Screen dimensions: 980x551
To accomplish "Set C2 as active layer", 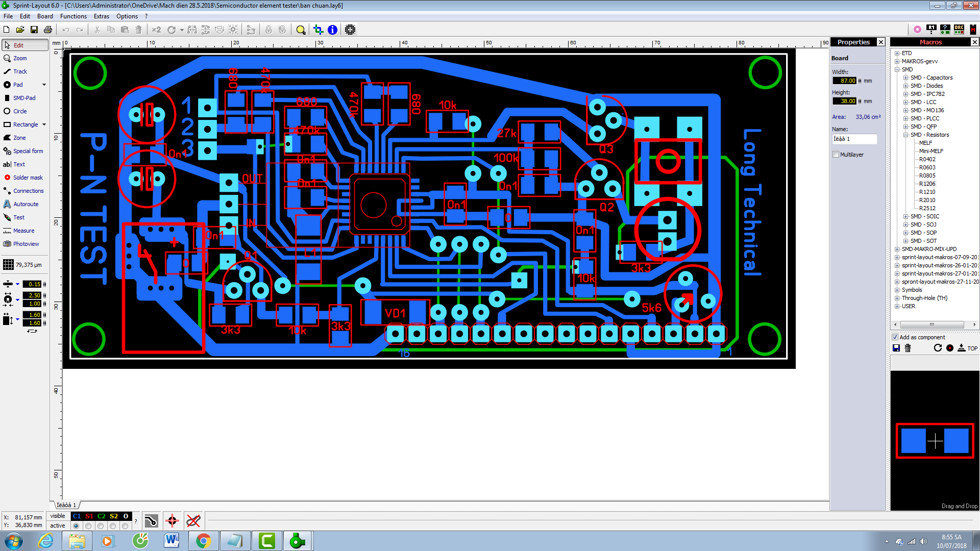I will [x=101, y=526].
